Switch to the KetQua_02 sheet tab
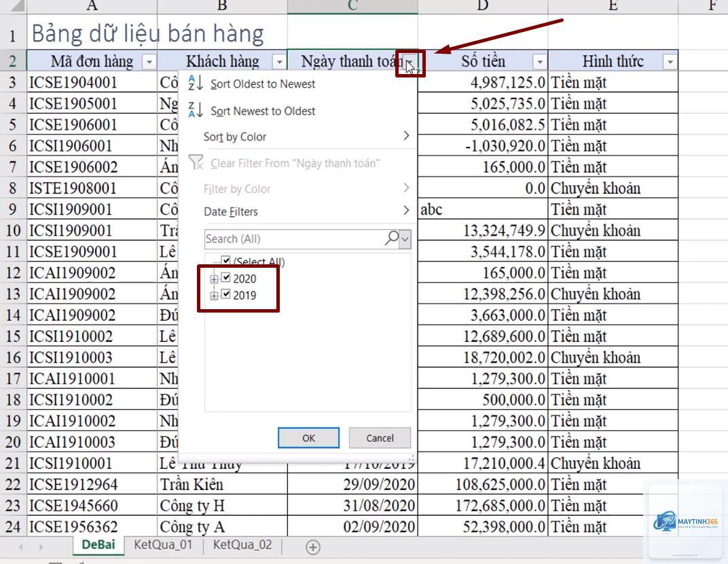 pyautogui.click(x=242, y=544)
